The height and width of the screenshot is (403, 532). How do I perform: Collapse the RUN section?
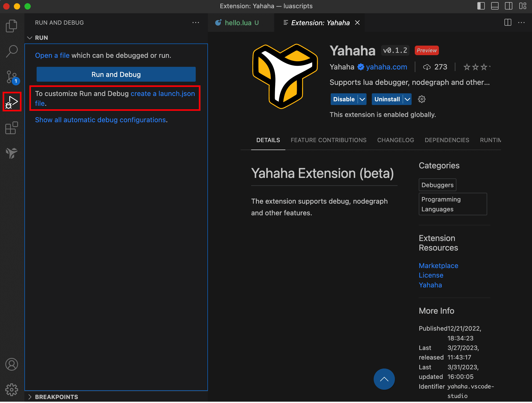(30, 38)
